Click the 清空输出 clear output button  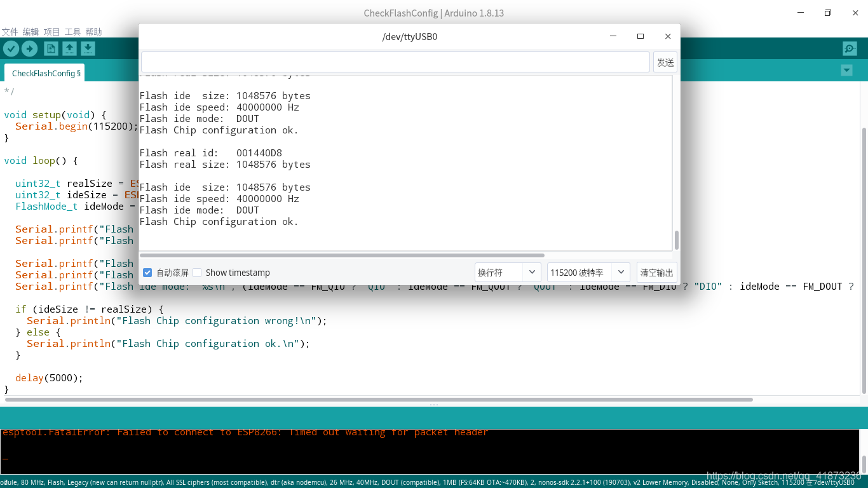click(x=656, y=273)
